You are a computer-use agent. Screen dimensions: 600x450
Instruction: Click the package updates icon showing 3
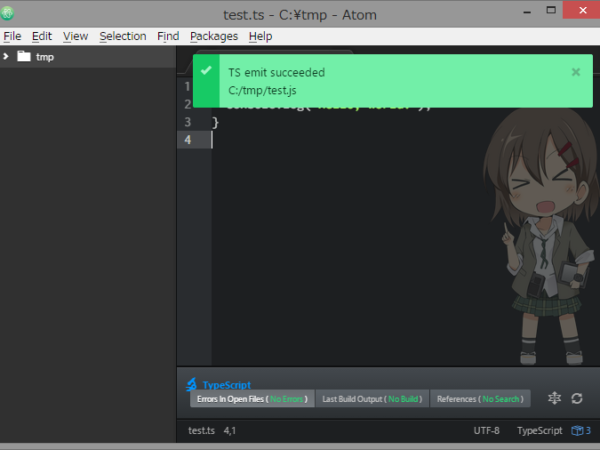(x=581, y=430)
